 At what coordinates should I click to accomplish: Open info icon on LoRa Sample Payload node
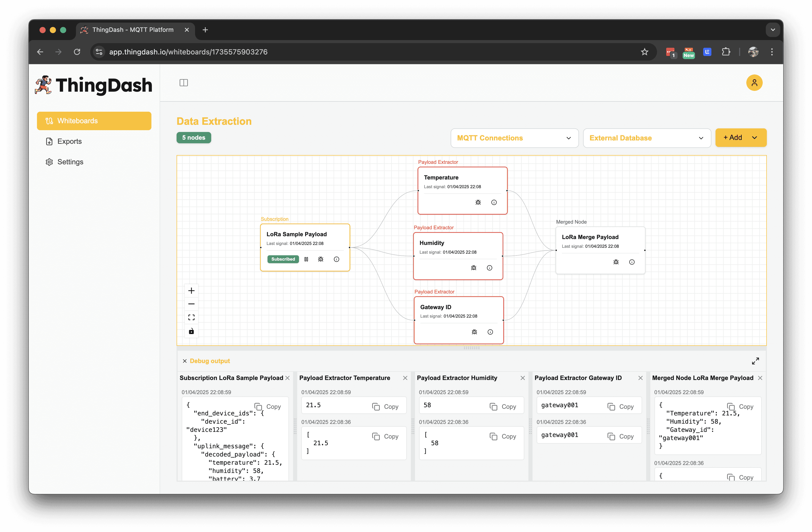tap(336, 259)
